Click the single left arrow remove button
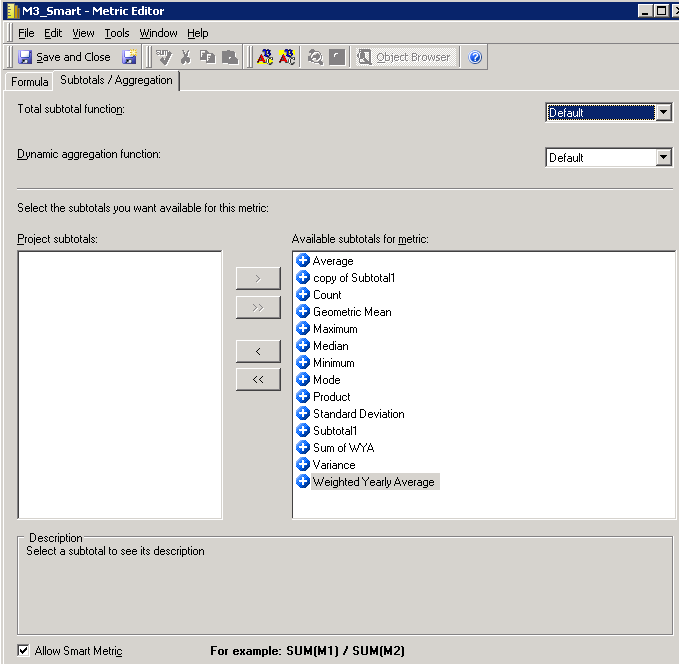The height and width of the screenshot is (664, 679). point(258,350)
